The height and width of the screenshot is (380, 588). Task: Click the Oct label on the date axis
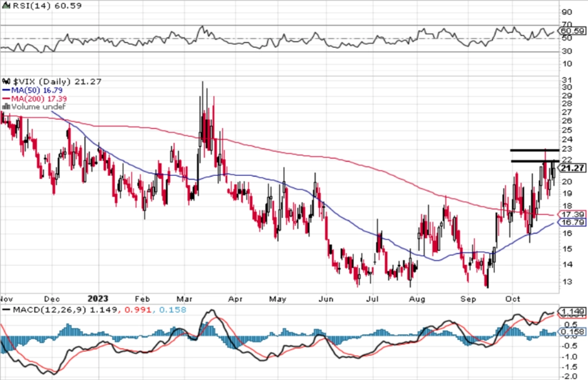(x=513, y=299)
